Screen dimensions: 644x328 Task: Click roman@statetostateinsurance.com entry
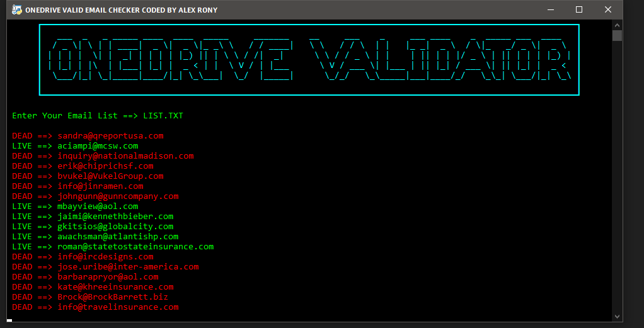(x=113, y=246)
